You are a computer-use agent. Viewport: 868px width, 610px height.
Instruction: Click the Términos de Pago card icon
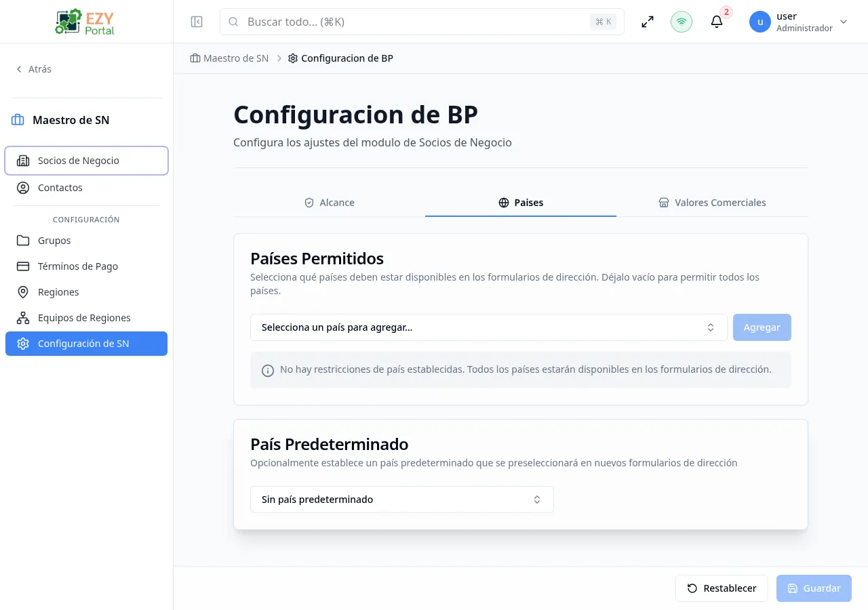tap(23, 266)
